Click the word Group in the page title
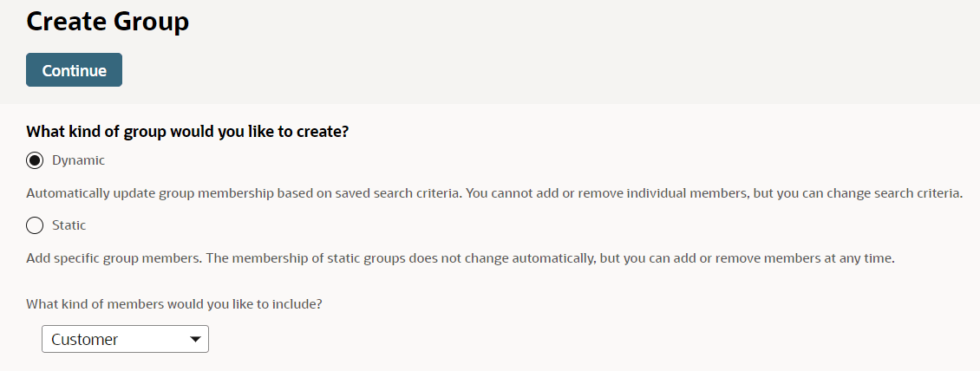The height and width of the screenshot is (371, 980). pyautogui.click(x=150, y=22)
